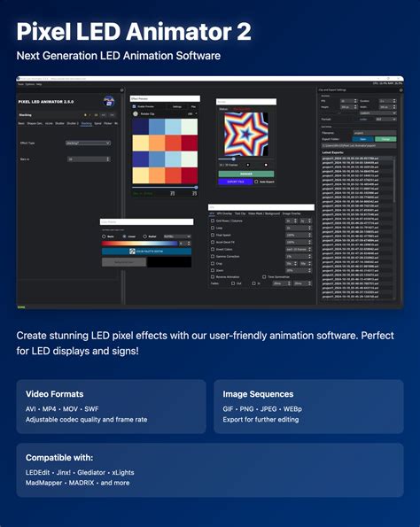
Task: Click the Rotate Clip round icon
Action: pos(136,114)
